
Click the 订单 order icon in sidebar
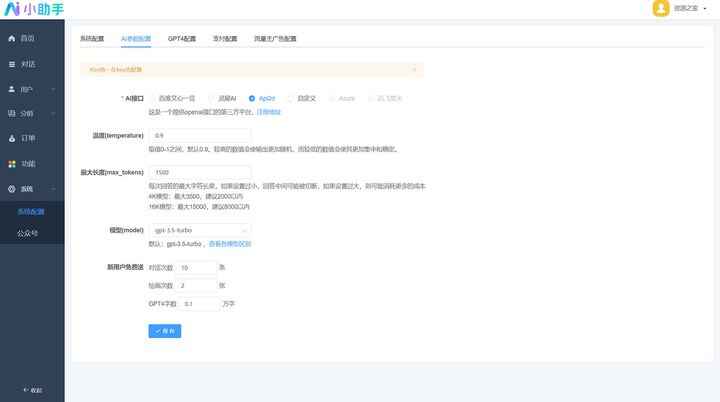12,138
